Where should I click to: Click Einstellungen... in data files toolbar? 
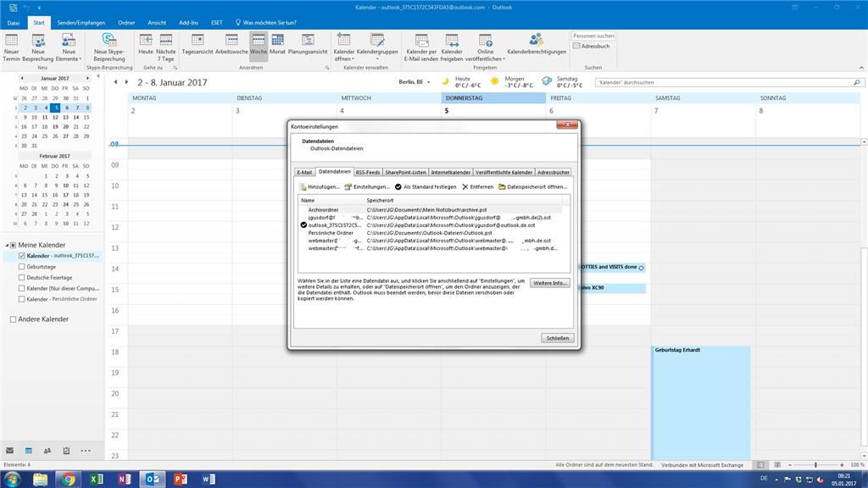[x=367, y=187]
